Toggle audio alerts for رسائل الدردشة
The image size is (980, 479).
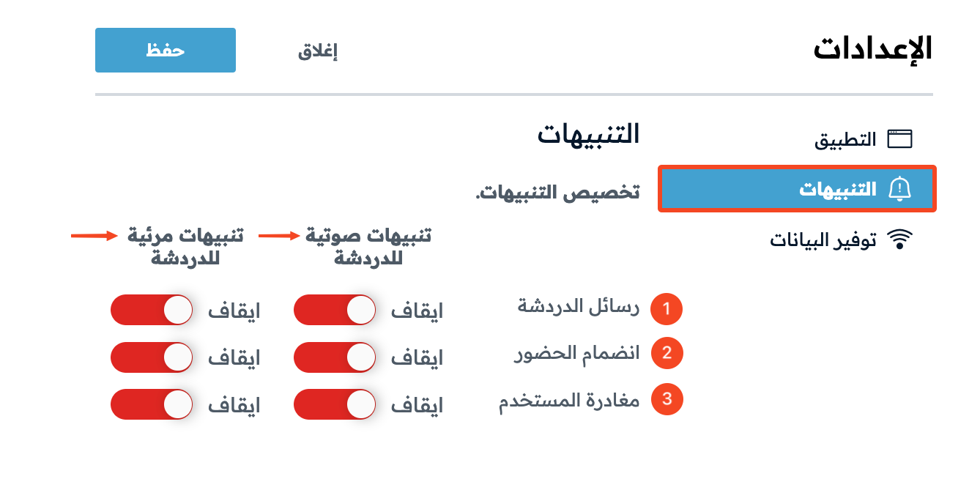click(335, 311)
